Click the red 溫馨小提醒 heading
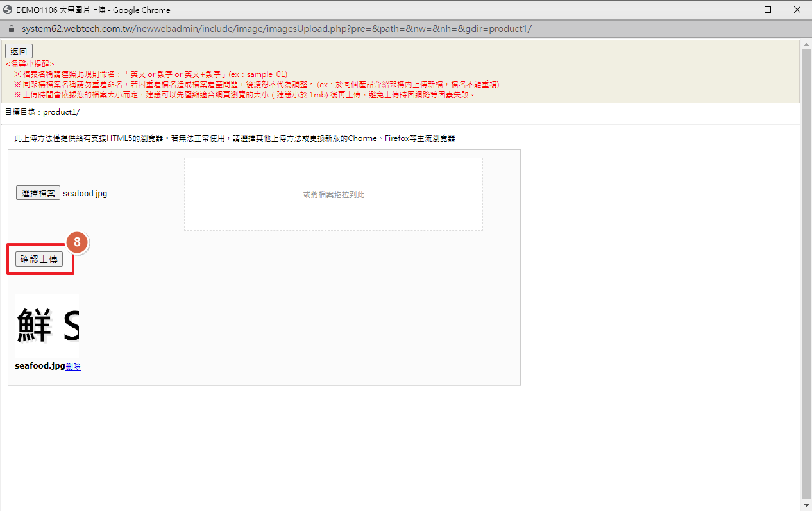The width and height of the screenshot is (812, 511). [30, 64]
